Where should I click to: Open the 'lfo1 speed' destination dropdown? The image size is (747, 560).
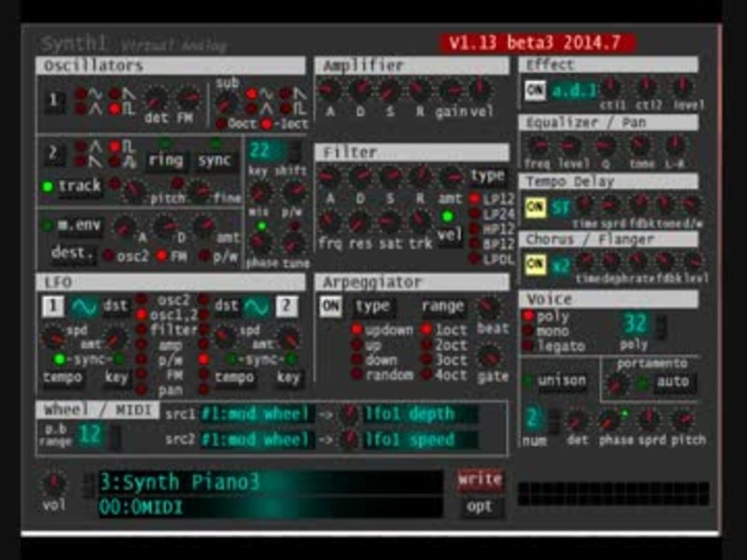click(x=421, y=439)
